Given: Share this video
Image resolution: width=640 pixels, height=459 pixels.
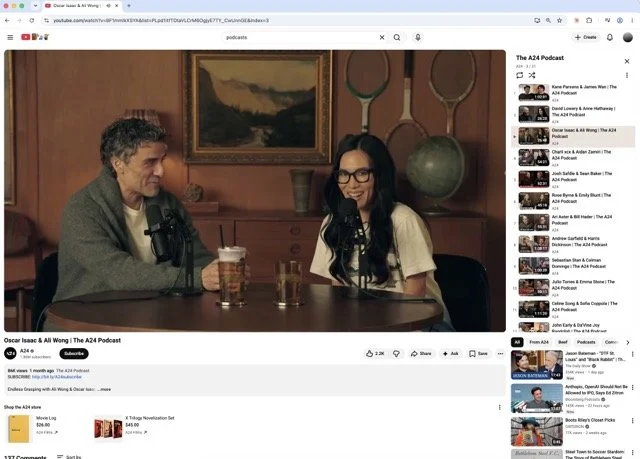Looking at the screenshot, I should 421,354.
